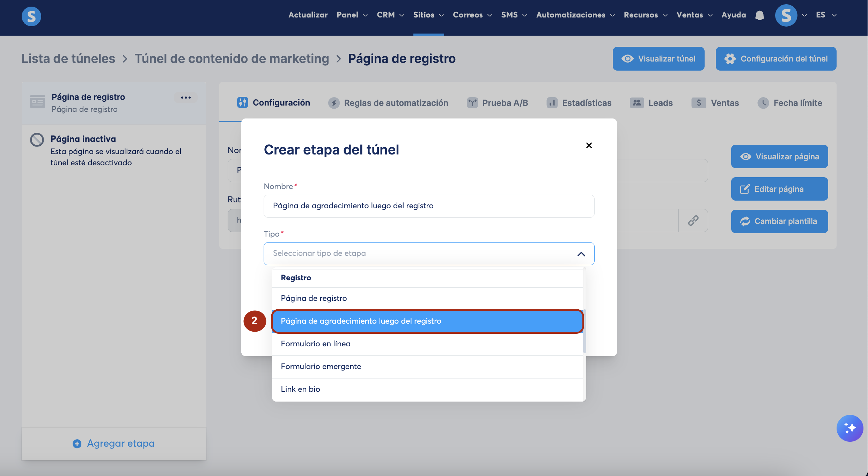Click the Systeme logo at top left
Viewport: 868px width, 476px height.
[x=31, y=16]
